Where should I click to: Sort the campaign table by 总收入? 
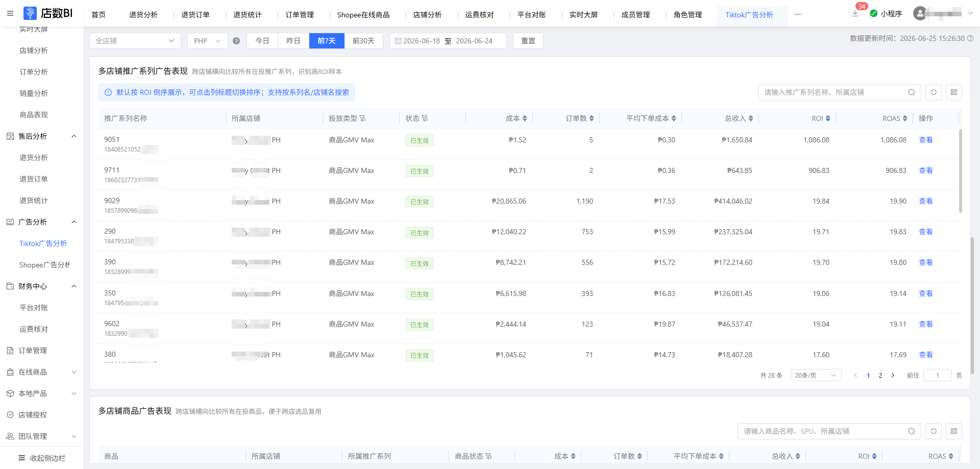point(751,118)
